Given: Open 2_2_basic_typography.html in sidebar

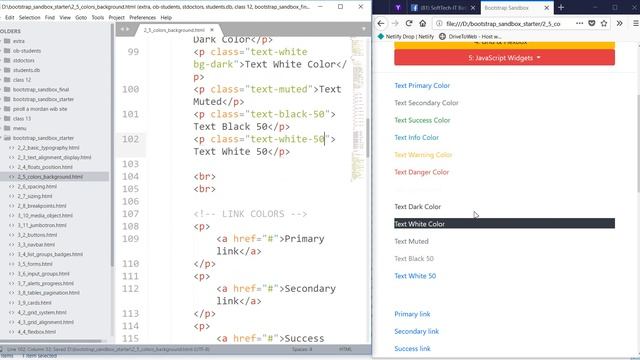Looking at the screenshot, I should pyautogui.click(x=48, y=147).
